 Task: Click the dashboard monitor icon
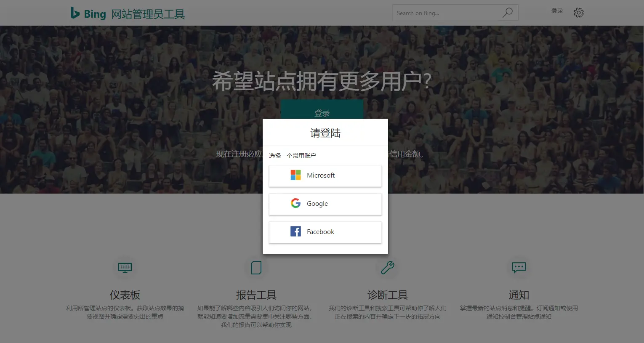tap(125, 267)
